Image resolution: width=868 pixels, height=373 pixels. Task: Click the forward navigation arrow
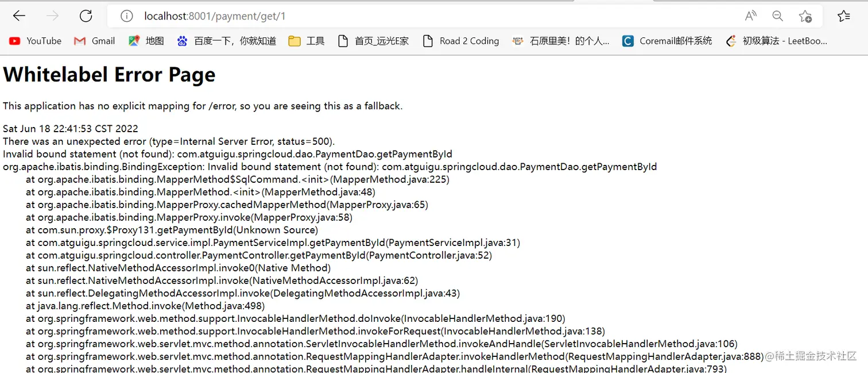(x=52, y=16)
